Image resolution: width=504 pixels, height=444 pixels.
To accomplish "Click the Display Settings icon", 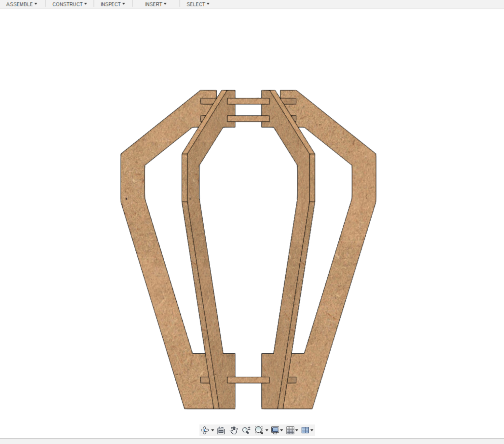I will [x=275, y=430].
